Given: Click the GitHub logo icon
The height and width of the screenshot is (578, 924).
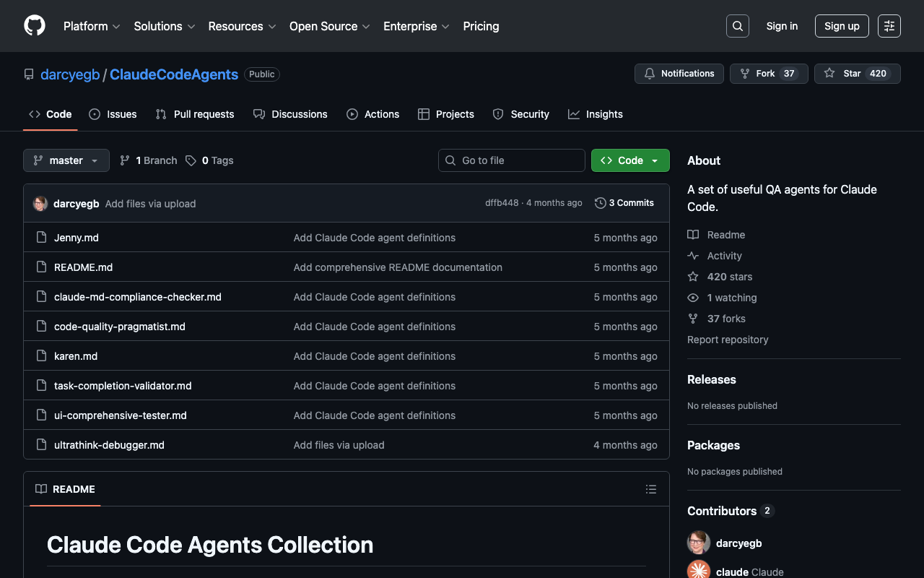Looking at the screenshot, I should [35, 26].
